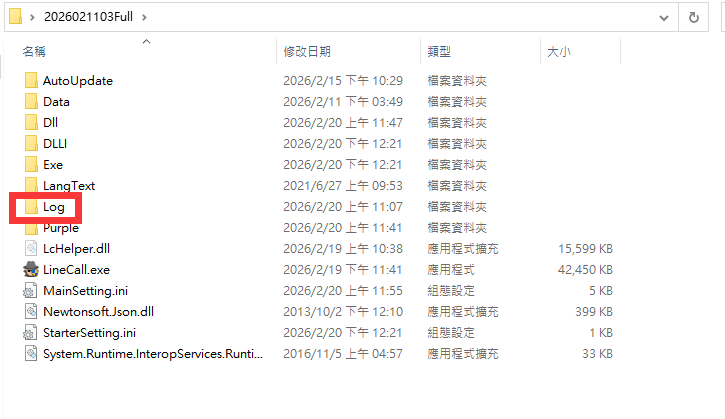Select the System.Runtime.InteropServices.Runti... file name
This screenshot has width=725, height=419.
click(x=153, y=354)
